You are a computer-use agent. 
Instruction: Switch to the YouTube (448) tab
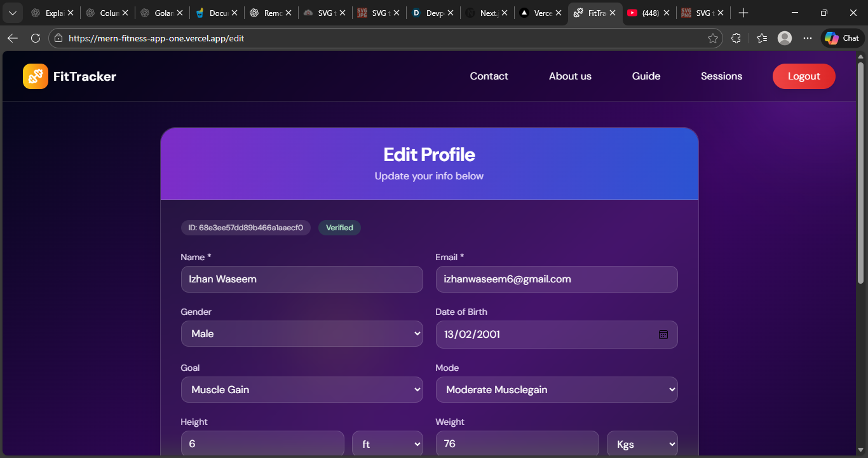point(649,13)
